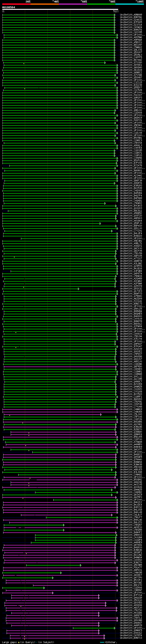Click the yellow large-gap triangle legend icon

(19, 642)
